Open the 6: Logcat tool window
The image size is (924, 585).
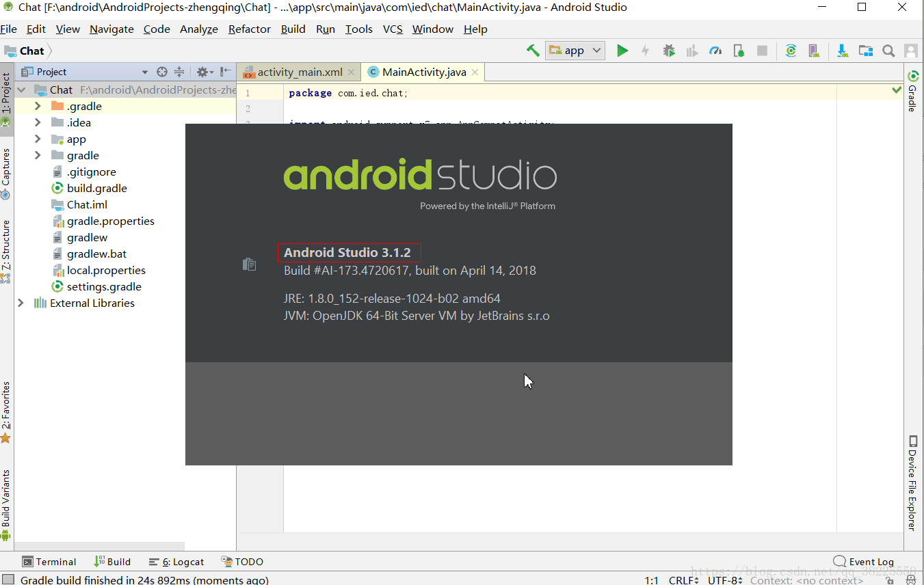(x=176, y=562)
